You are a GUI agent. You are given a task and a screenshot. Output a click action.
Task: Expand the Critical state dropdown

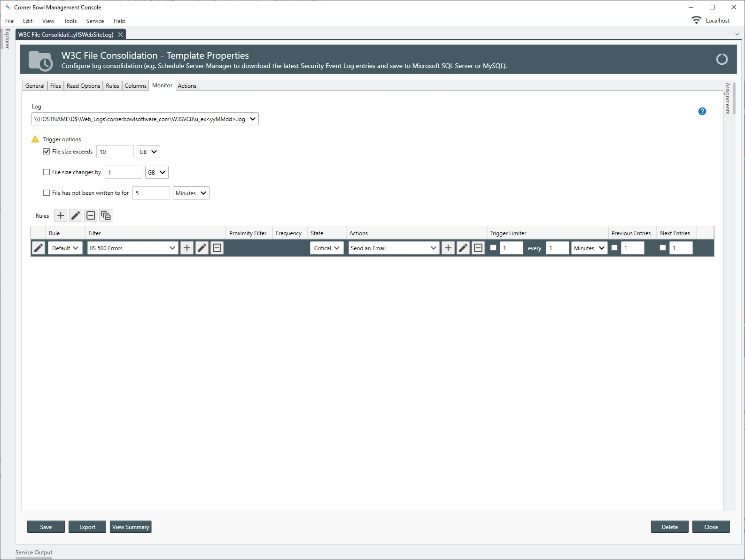327,248
